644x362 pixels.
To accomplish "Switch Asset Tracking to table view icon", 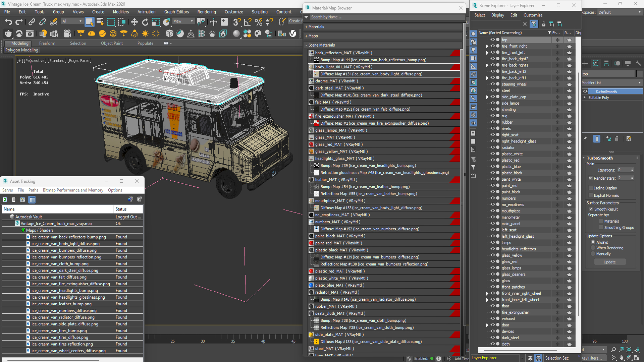I will [32, 200].
